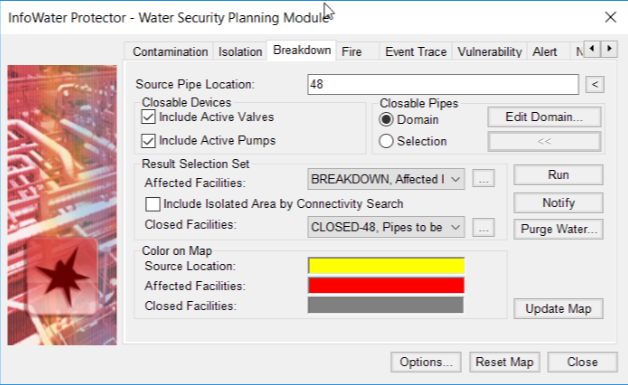Change the red Affected Facilities color swatch
Screen dimensions: 628x385
pyautogui.click(x=386, y=286)
